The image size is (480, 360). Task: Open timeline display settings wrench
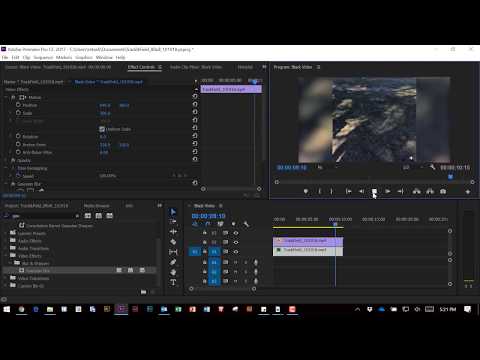(x=246, y=224)
